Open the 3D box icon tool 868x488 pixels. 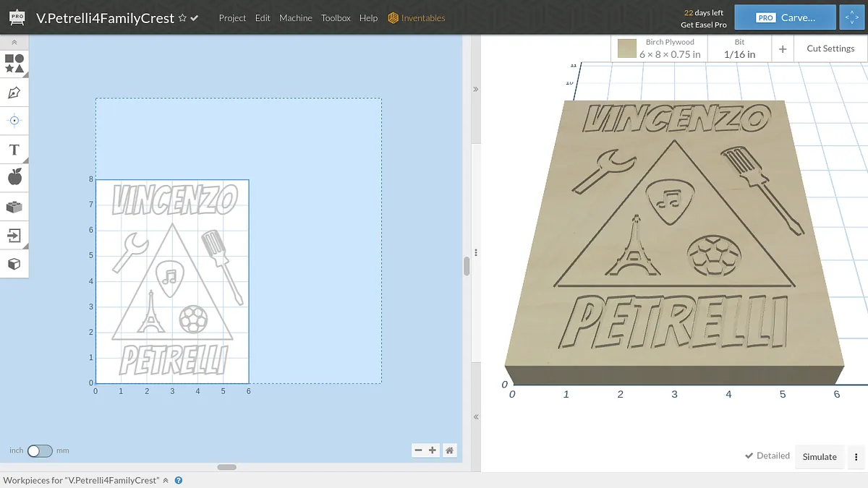14,264
